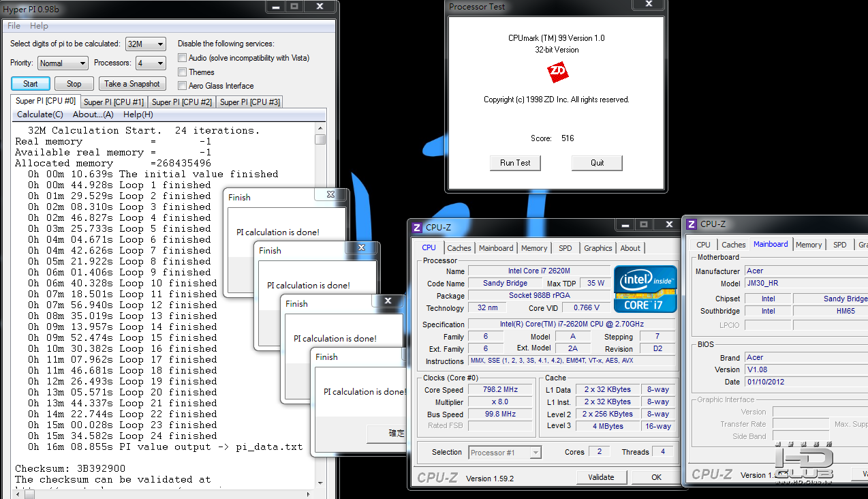The width and height of the screenshot is (868, 499).
Task: Click the Stop button in Hyper PI
Action: point(74,84)
